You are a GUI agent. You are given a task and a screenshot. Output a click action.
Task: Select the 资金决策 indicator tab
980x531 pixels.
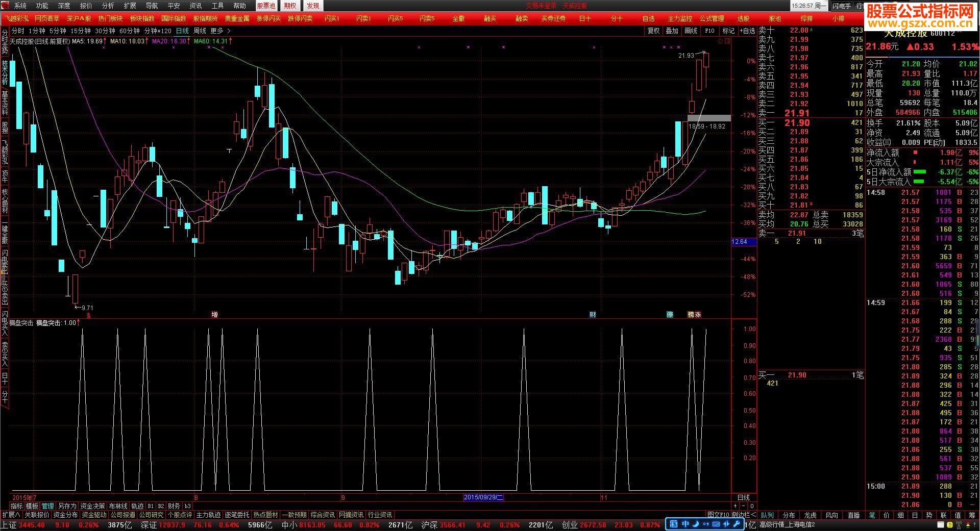click(92, 506)
